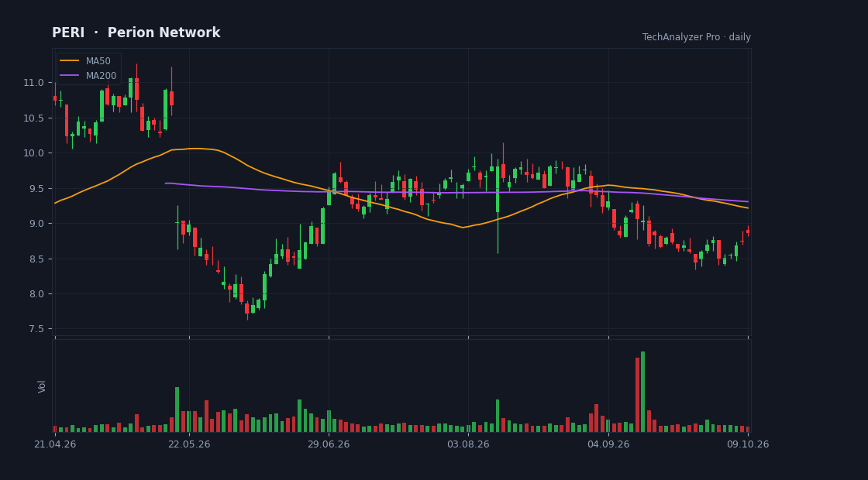Click the 9.5 price axis label

click(x=36, y=189)
